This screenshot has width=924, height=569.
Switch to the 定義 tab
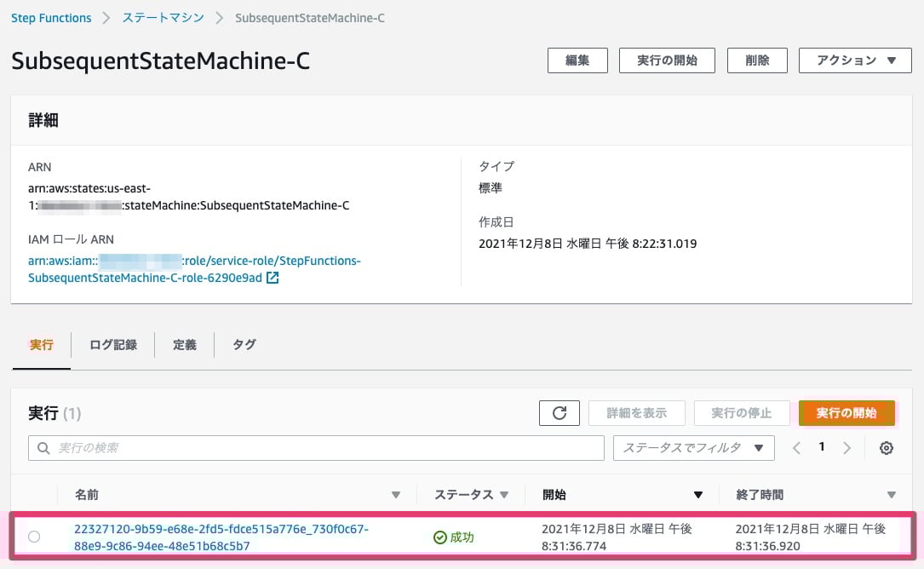point(184,344)
